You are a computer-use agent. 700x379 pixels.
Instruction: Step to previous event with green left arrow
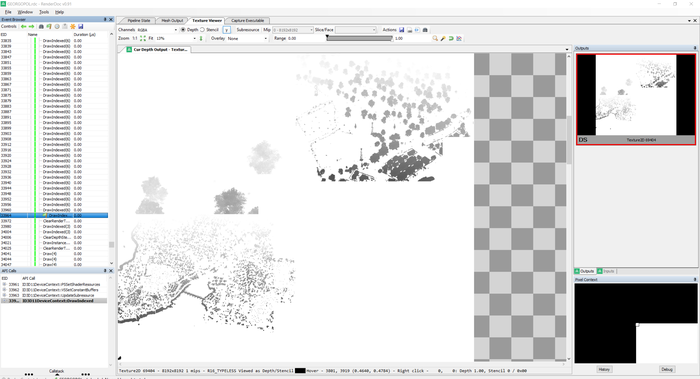click(24, 27)
